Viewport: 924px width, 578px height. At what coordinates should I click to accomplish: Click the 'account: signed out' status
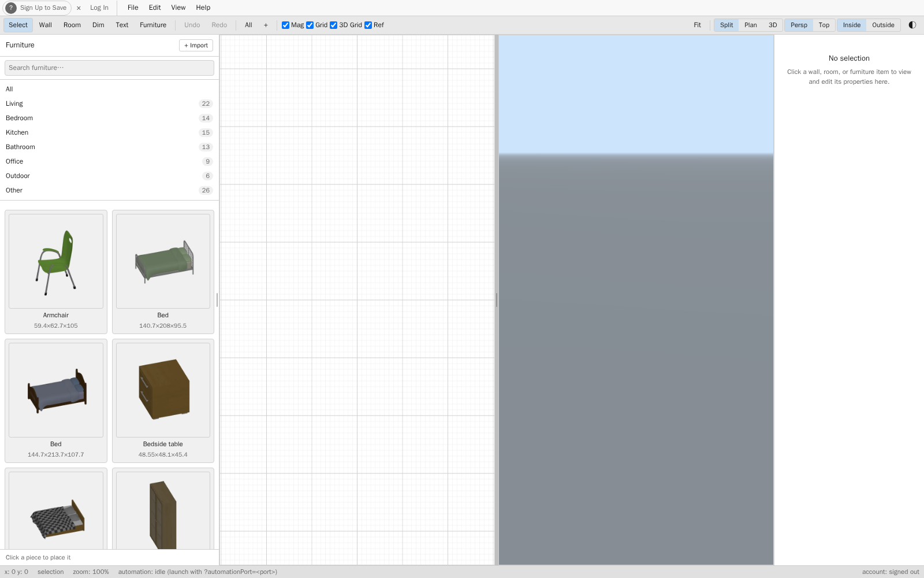click(891, 572)
